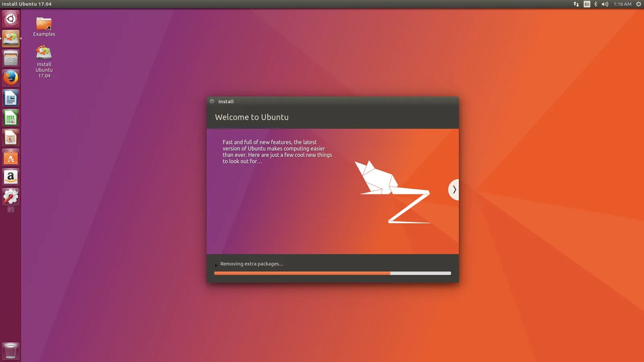The height and width of the screenshot is (362, 644).
Task: Click the small workspace icon below System Settings
Action: [11, 210]
